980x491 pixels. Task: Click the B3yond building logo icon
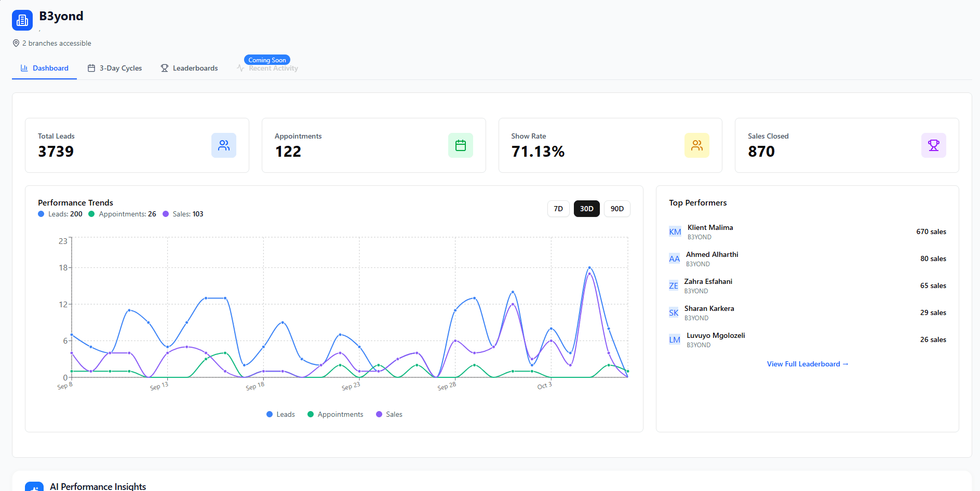[x=22, y=20]
